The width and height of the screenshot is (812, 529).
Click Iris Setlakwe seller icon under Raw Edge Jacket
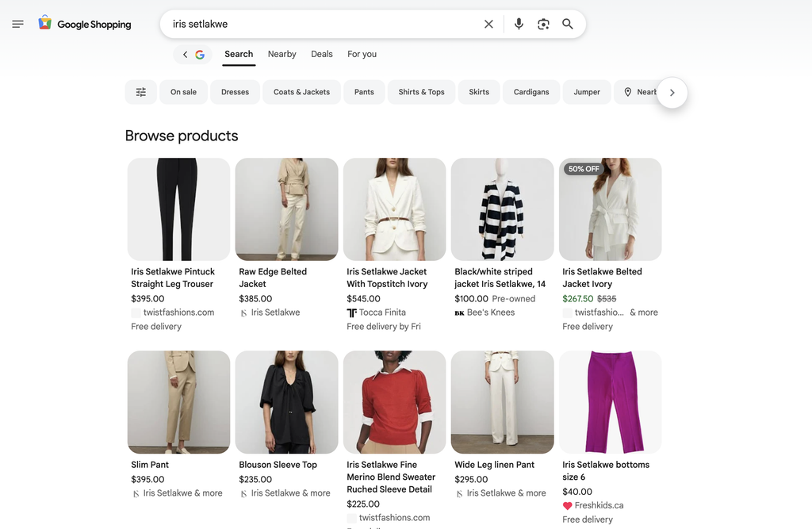[x=243, y=313]
